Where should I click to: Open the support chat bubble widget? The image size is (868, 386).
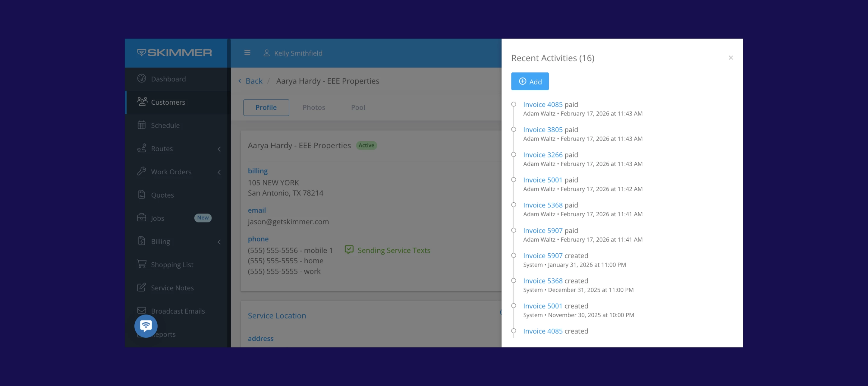pos(146,326)
